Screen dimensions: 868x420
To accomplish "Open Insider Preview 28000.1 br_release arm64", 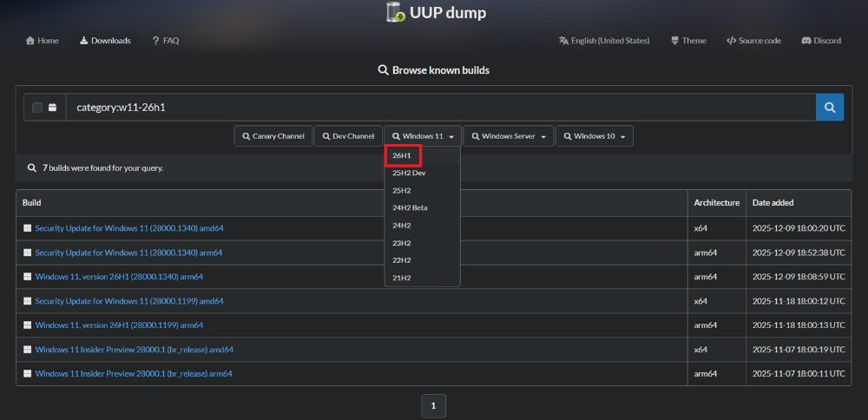I will click(x=134, y=373).
